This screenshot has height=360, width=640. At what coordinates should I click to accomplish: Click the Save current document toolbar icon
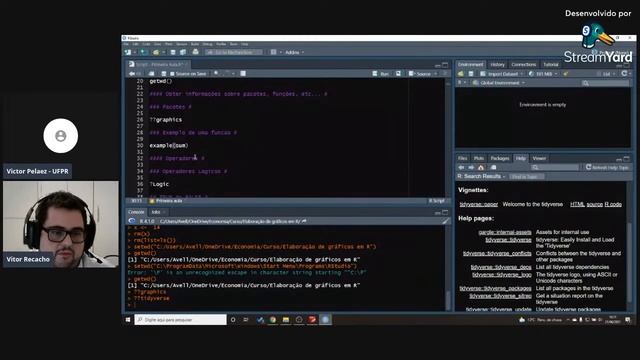coord(173,52)
